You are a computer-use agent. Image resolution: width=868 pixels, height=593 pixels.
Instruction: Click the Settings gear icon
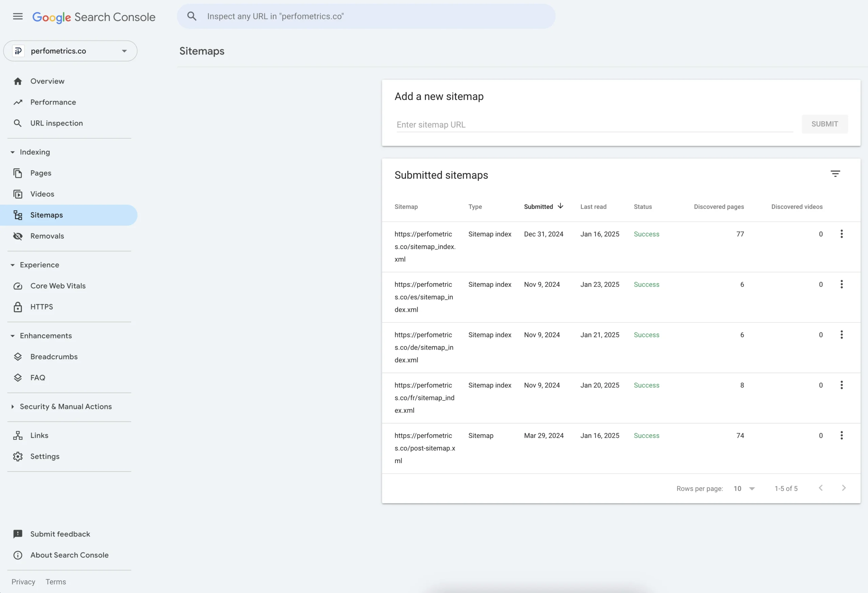pos(18,456)
